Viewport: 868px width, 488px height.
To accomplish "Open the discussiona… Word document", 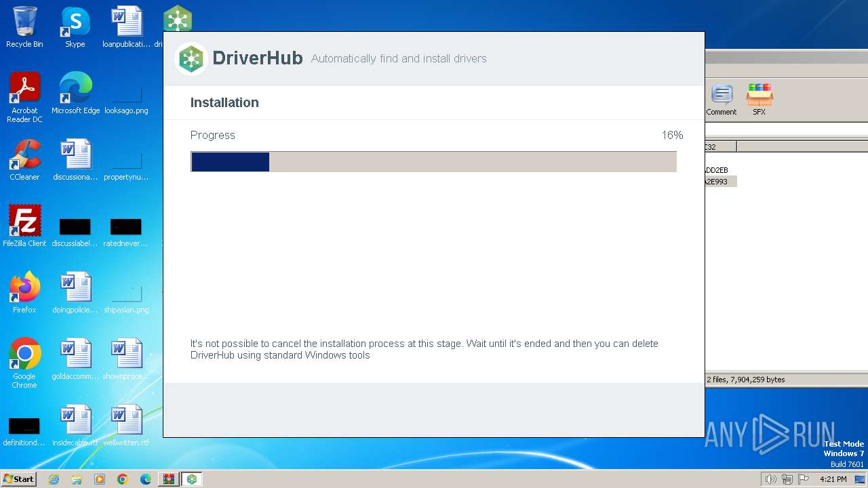I will click(x=75, y=160).
